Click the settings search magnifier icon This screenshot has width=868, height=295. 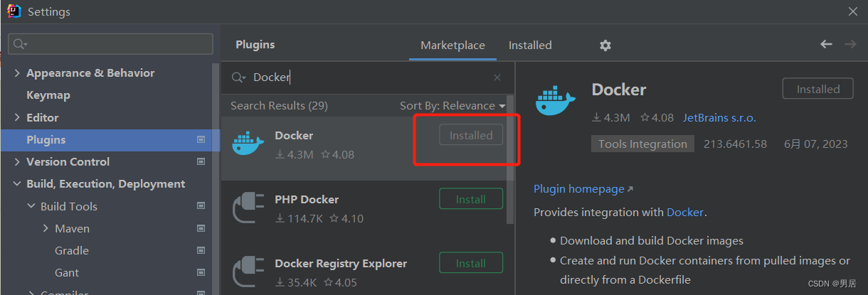tap(20, 44)
